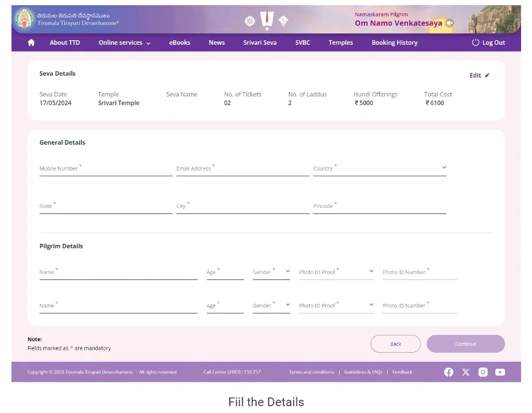The width and height of the screenshot is (532, 413).
Task: Go to News menu item
Action: point(217,43)
